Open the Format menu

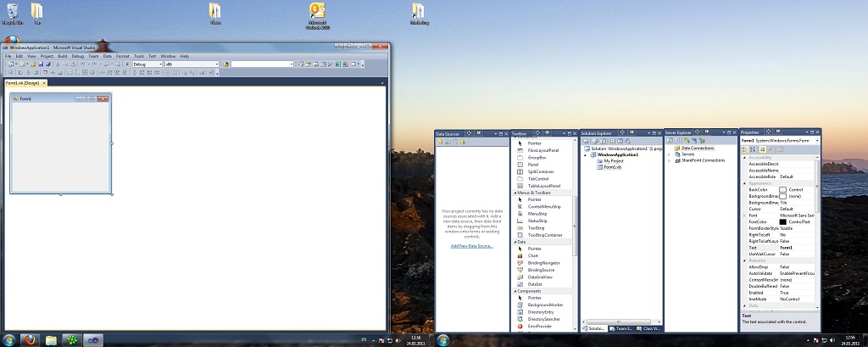coord(122,56)
